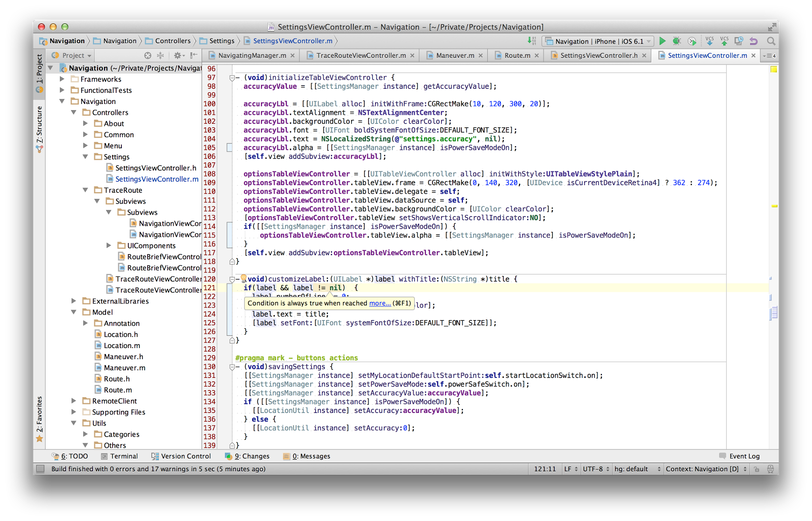Click the lock read-only status icon
This screenshot has height=521, width=812.
(x=756, y=469)
